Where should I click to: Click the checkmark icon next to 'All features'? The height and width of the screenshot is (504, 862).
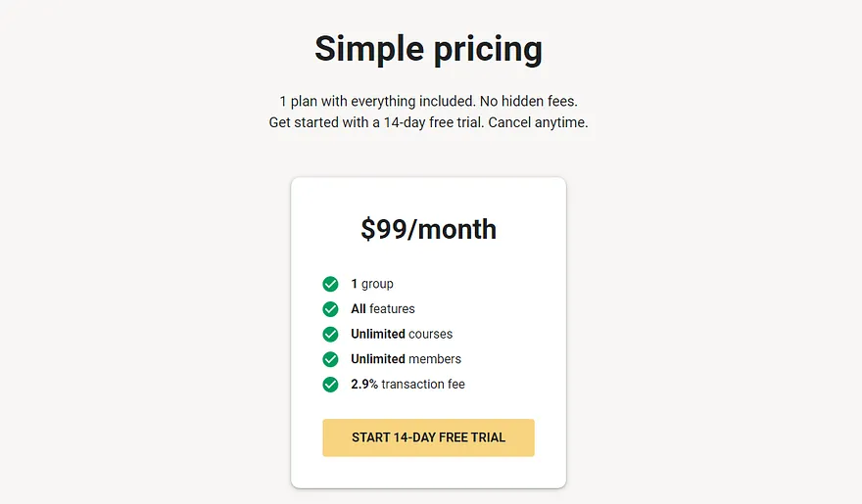pyautogui.click(x=330, y=309)
